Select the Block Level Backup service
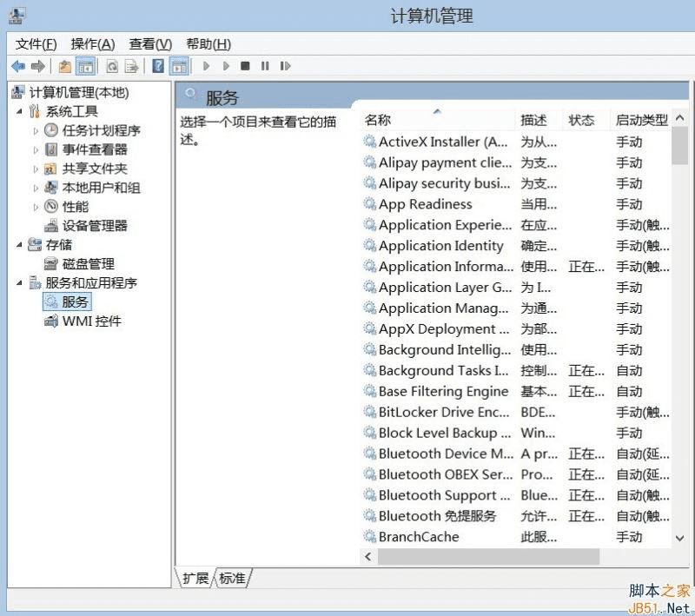 point(516,433)
